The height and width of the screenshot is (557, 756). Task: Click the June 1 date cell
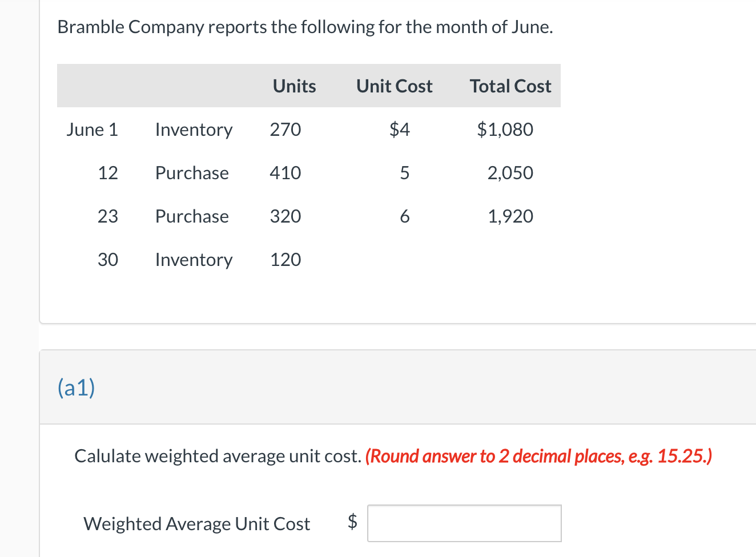[93, 130]
